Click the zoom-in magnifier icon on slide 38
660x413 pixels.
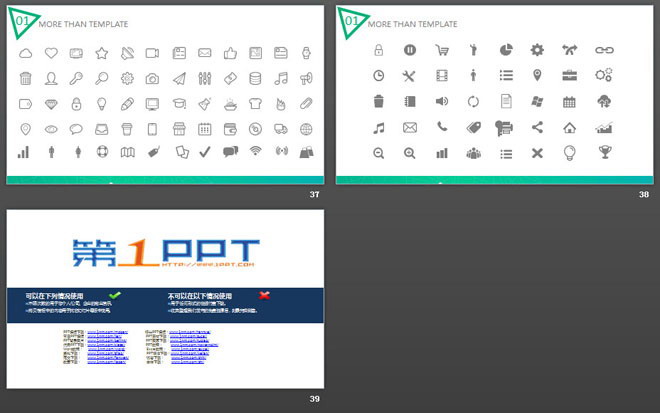[410, 152]
